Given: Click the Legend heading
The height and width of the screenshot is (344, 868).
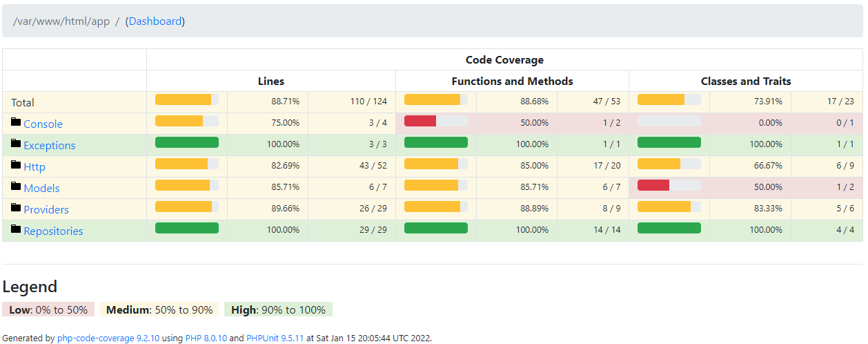Looking at the screenshot, I should [x=30, y=287].
